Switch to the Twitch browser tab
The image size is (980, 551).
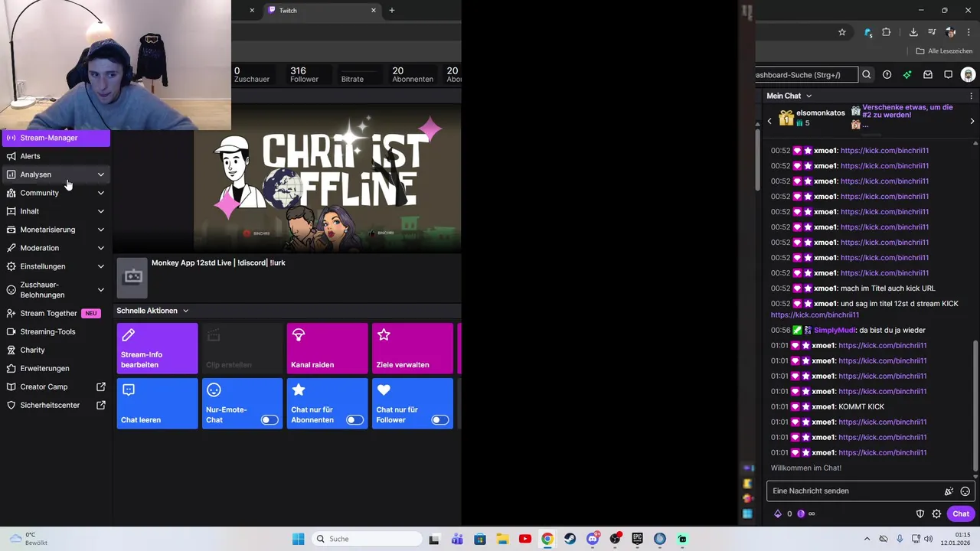click(322, 10)
